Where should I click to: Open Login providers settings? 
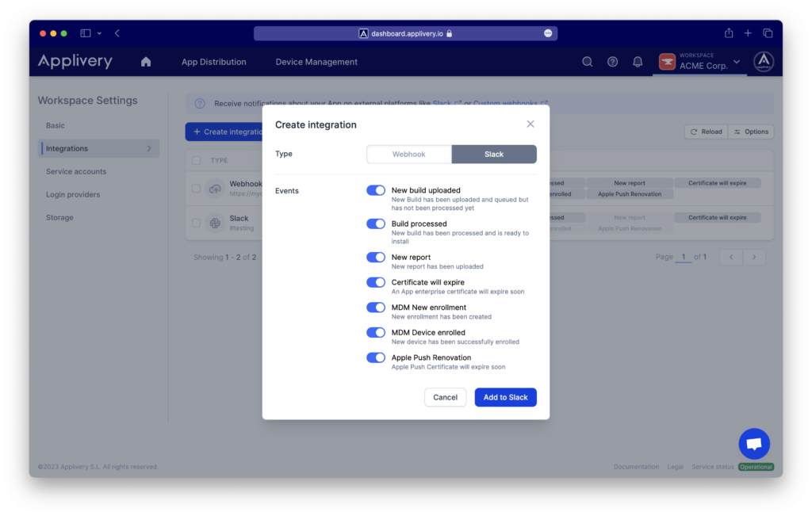click(x=73, y=195)
